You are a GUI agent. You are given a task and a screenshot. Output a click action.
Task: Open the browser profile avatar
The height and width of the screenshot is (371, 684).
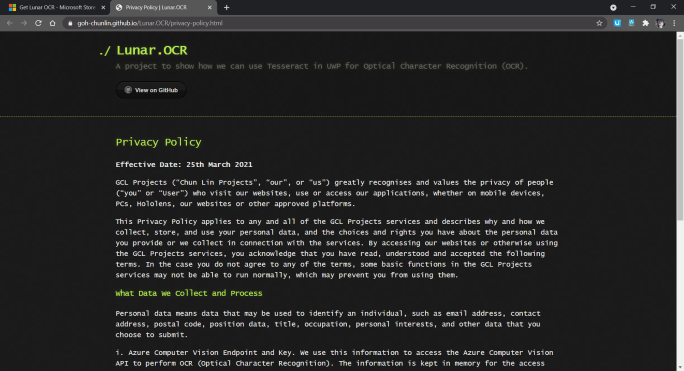[660, 23]
